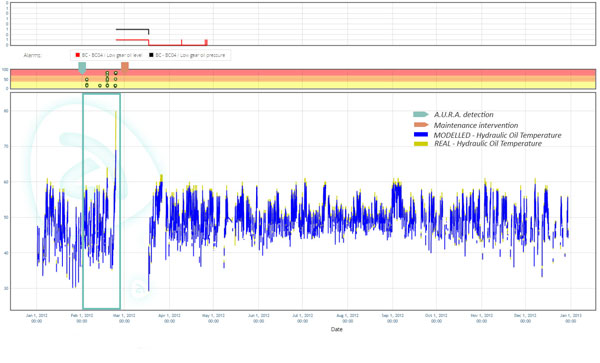Viewport: 600px width, 363px height.
Task: Click the 80 temperature axis label
Action: pyautogui.click(x=7, y=111)
